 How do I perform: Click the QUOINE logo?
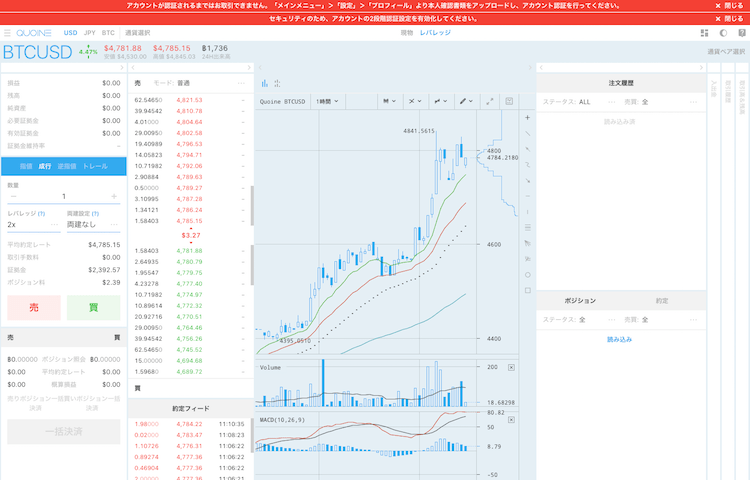33,33
